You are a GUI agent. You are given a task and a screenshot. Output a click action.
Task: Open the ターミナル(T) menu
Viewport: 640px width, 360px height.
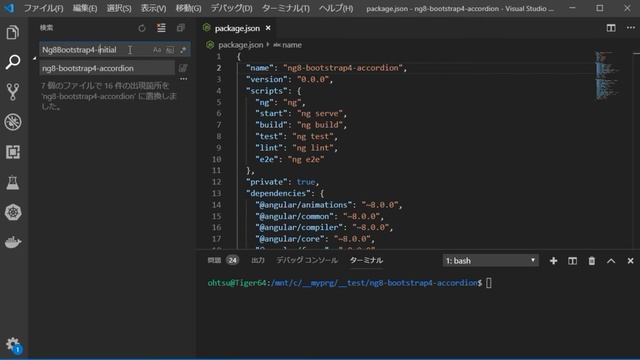coord(286,8)
